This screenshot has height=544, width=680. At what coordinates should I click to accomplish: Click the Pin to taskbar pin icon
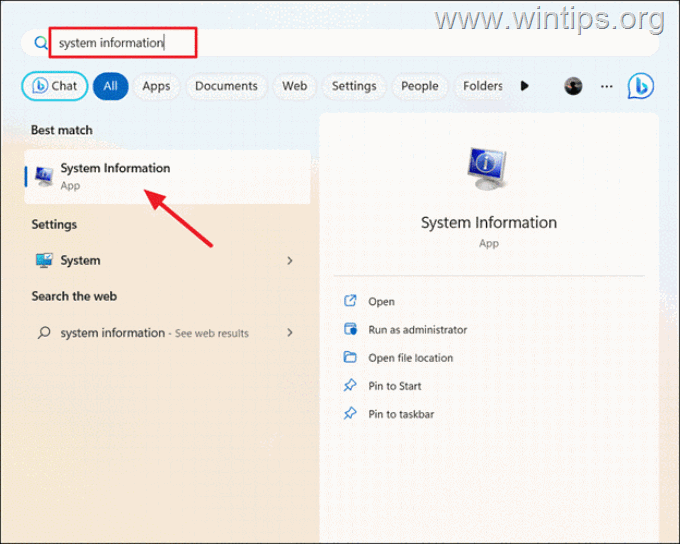(x=350, y=413)
